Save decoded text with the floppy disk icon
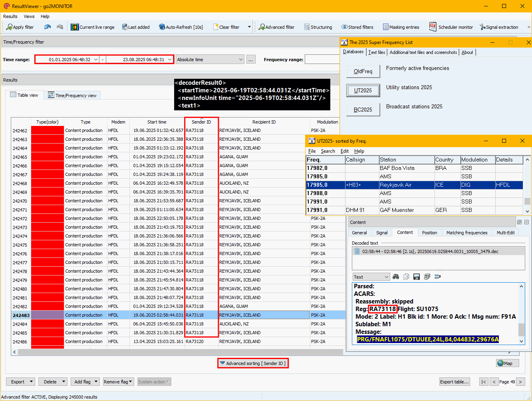 point(417,277)
